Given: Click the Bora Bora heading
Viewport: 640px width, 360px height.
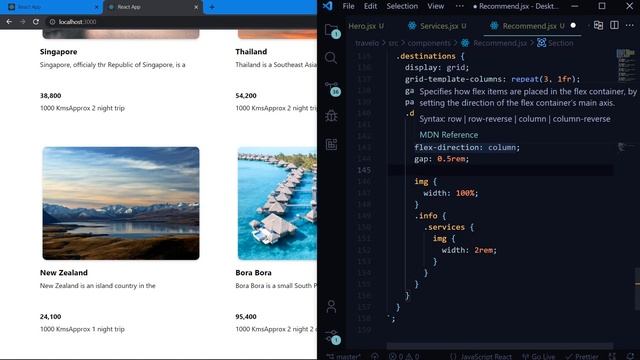Looking at the screenshot, I should 253,273.
